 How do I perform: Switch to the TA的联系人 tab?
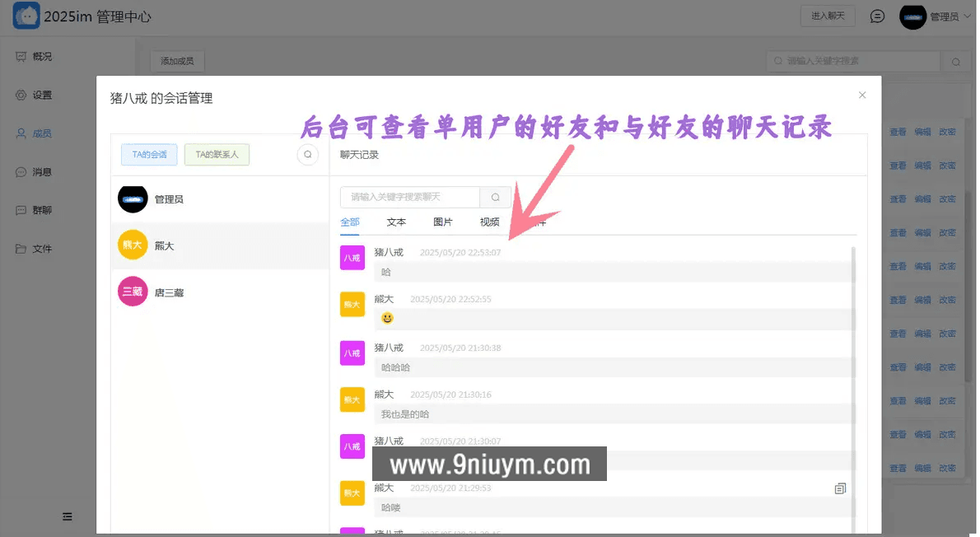pyautogui.click(x=217, y=154)
